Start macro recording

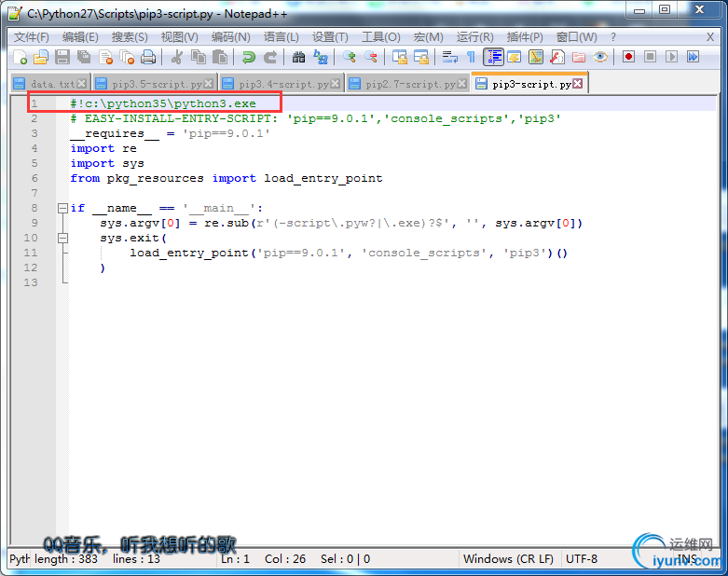628,57
